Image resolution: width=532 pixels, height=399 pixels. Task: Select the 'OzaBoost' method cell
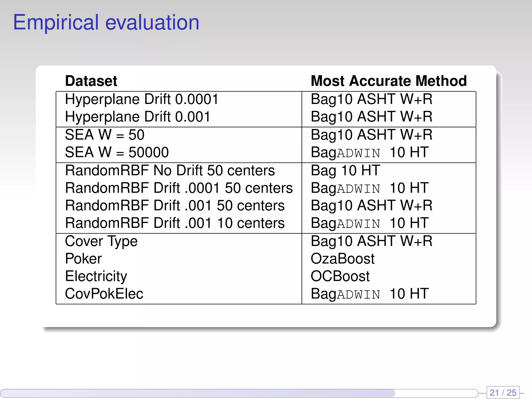coord(343,259)
